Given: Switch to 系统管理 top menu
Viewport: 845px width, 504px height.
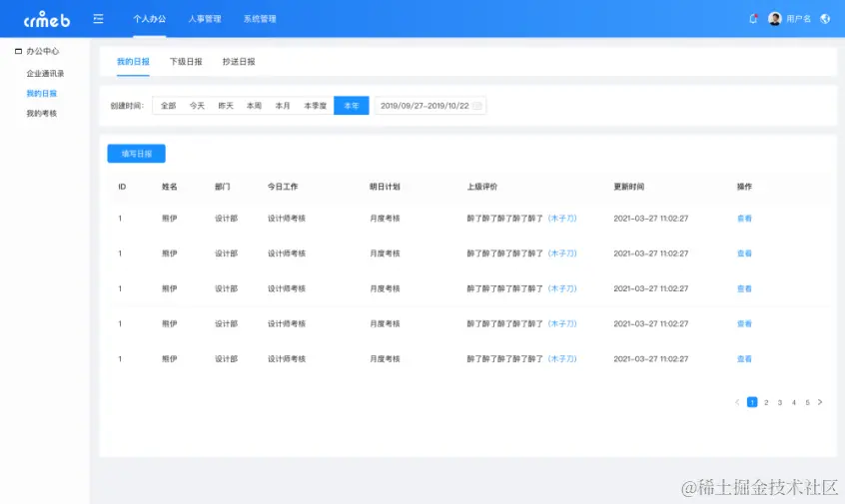Looking at the screenshot, I should coord(260,19).
